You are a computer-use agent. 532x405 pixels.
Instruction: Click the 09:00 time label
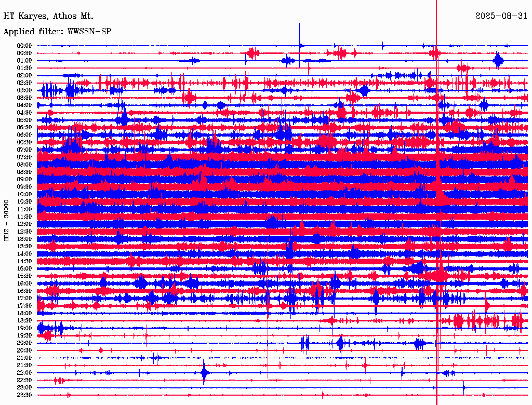tap(24, 179)
